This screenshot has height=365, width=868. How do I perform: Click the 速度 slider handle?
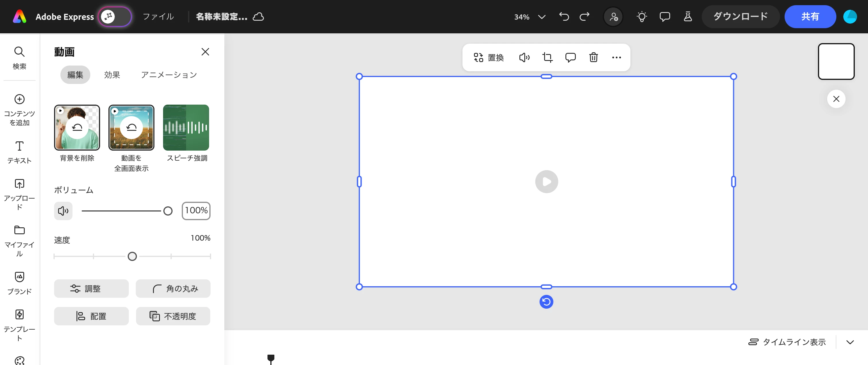[132, 257]
